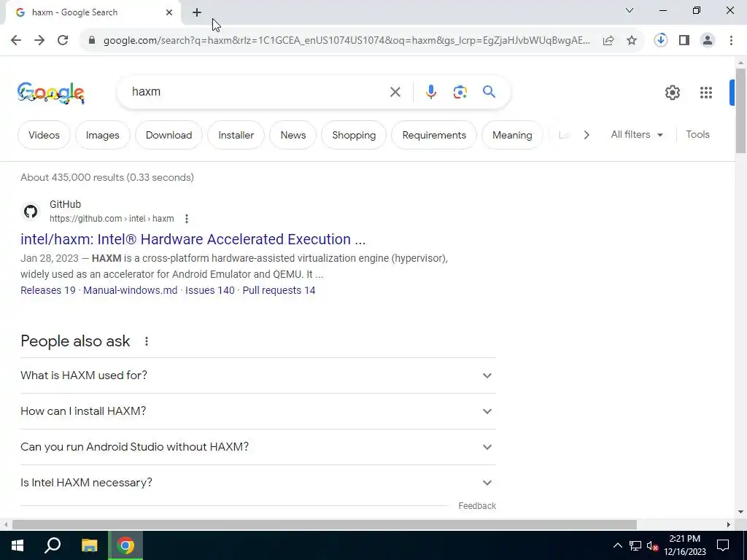The image size is (747, 560).
Task: Clear the search box with the X icon
Action: pyautogui.click(x=395, y=92)
